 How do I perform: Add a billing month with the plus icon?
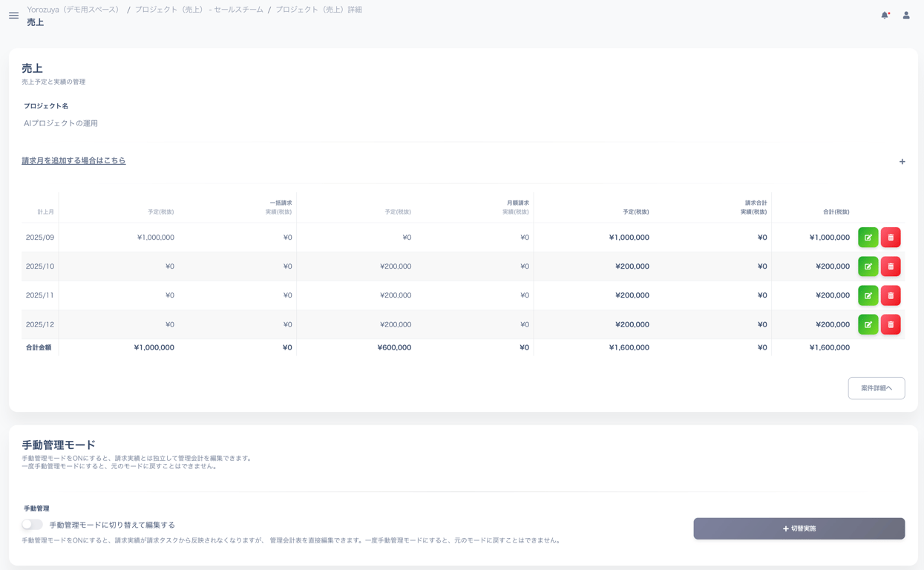click(902, 161)
